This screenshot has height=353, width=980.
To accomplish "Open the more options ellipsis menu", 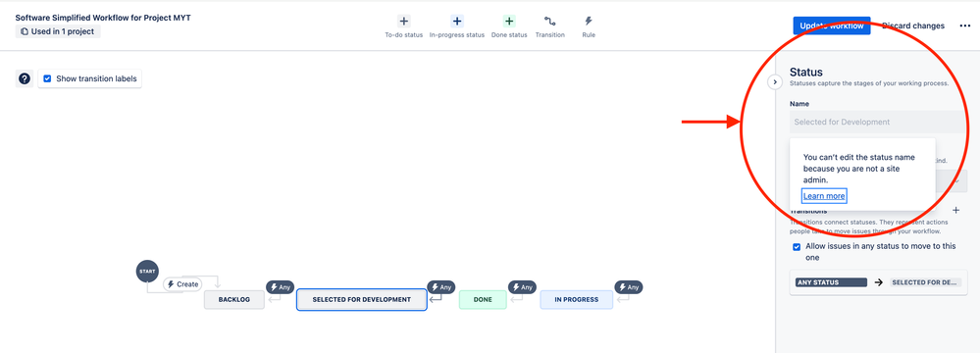I will pyautogui.click(x=965, y=25).
